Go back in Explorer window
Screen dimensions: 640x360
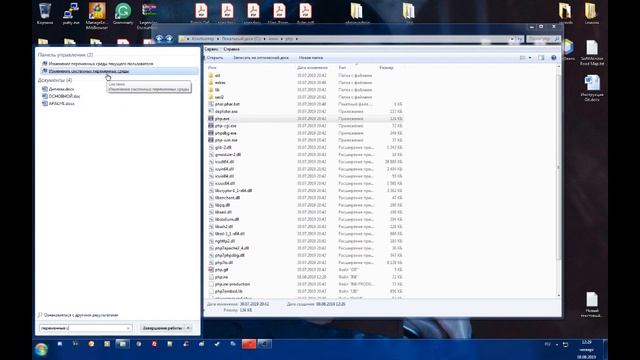pos(159,38)
